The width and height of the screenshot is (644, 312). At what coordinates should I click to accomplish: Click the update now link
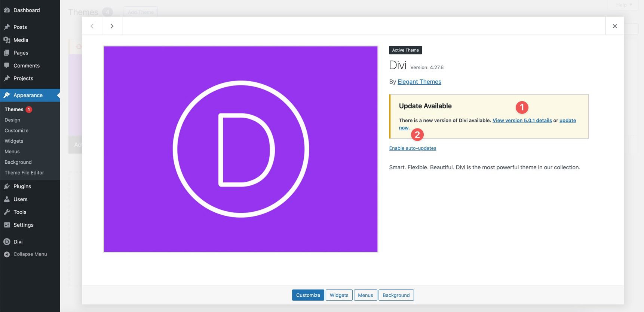tap(568, 121)
